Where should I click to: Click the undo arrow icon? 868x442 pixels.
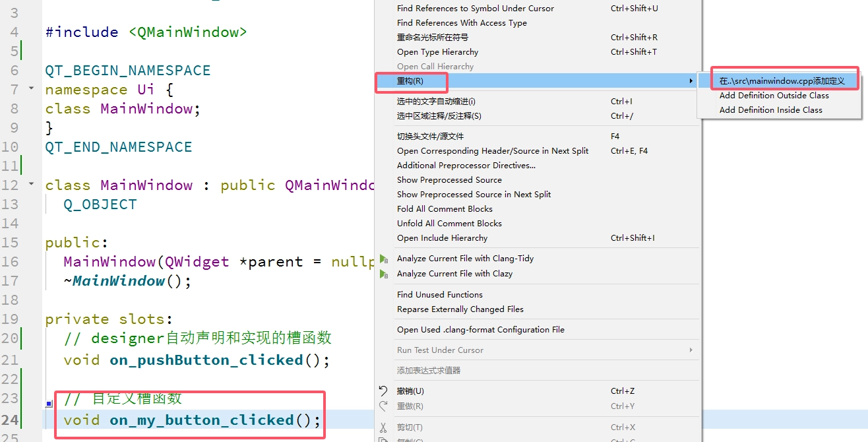[384, 391]
